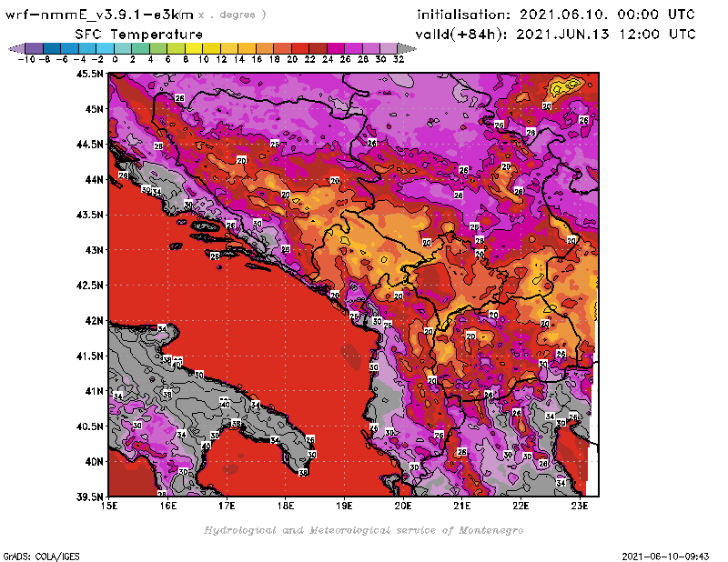Image resolution: width=728 pixels, height=562 pixels.
Task: Click the 'Hydrological and Meteorological service of Montenegro' caption
Action: [x=363, y=530]
